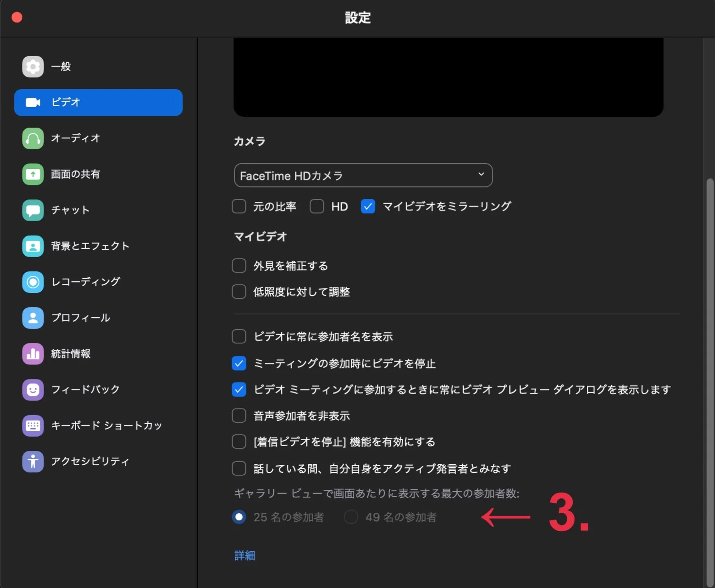
Task: Open the Statistics bar chart icon
Action: pos(33,354)
